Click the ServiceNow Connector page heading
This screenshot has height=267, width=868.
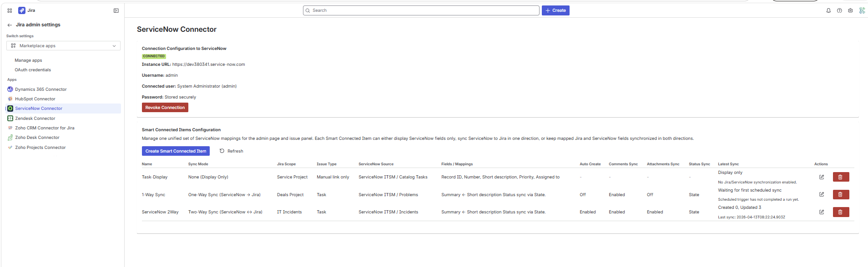[x=177, y=30]
